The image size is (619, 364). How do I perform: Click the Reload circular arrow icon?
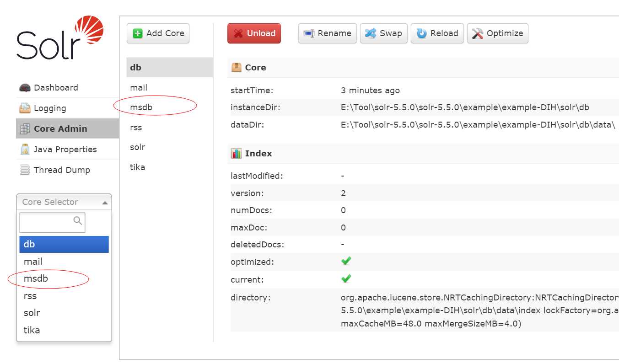(421, 33)
